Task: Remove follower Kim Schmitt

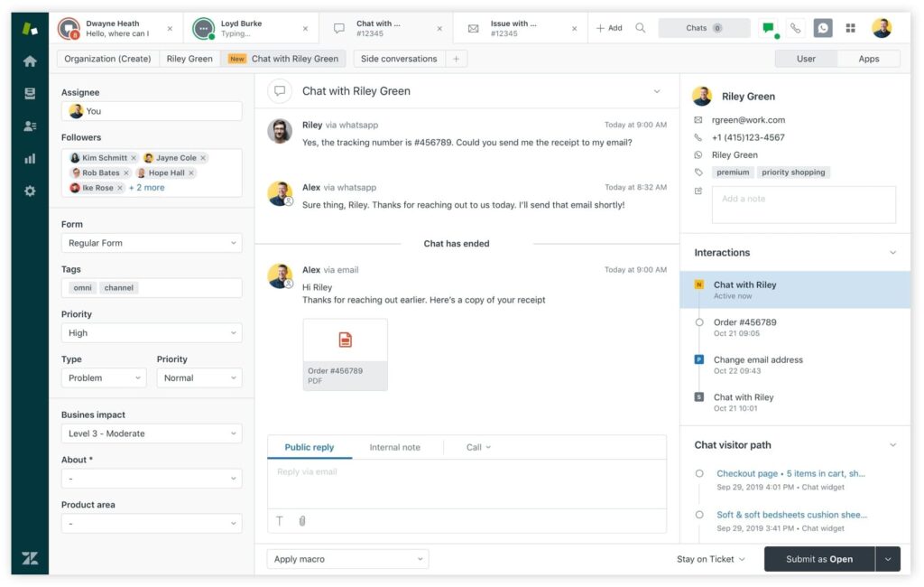Action: point(134,158)
